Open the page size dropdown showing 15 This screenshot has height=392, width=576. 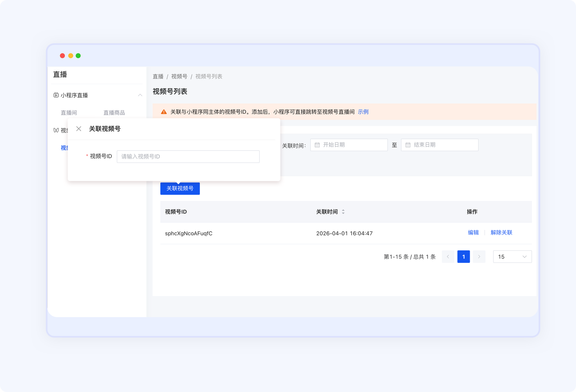point(512,256)
